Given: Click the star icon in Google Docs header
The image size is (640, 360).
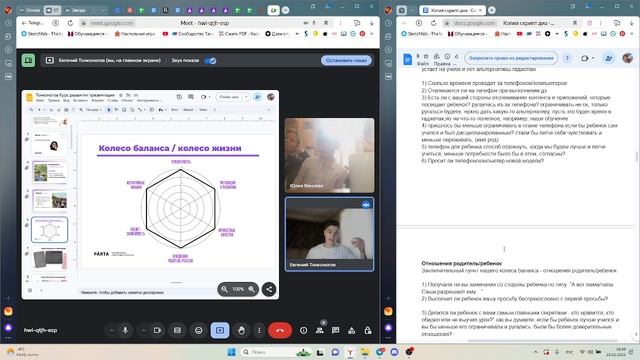Looking at the screenshot, I should (426, 56).
